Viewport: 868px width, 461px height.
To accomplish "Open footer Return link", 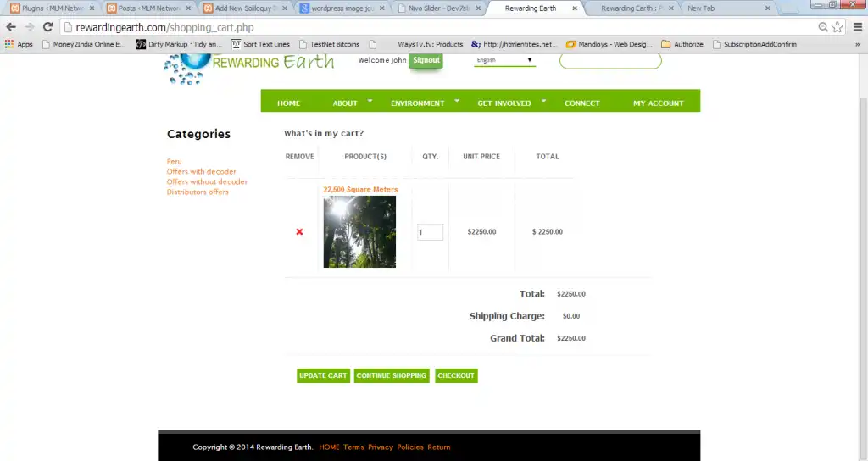I will point(439,447).
